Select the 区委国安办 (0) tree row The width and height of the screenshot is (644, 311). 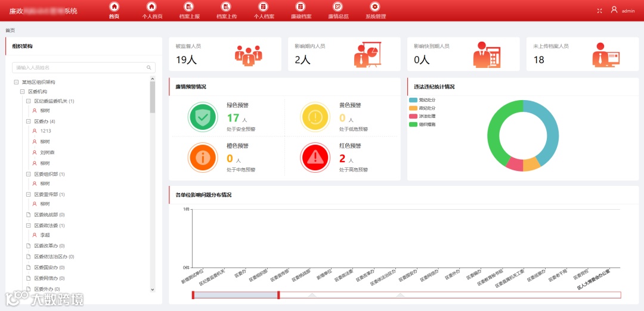pyautogui.click(x=49, y=268)
